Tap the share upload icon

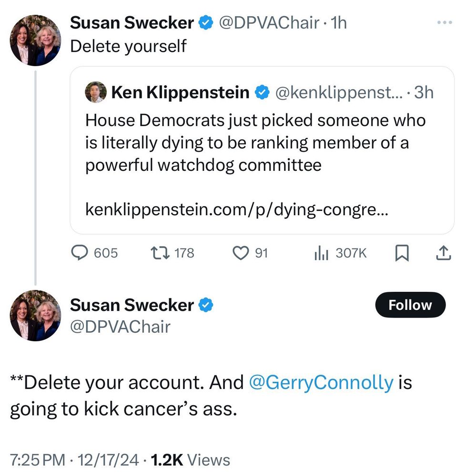443,253
